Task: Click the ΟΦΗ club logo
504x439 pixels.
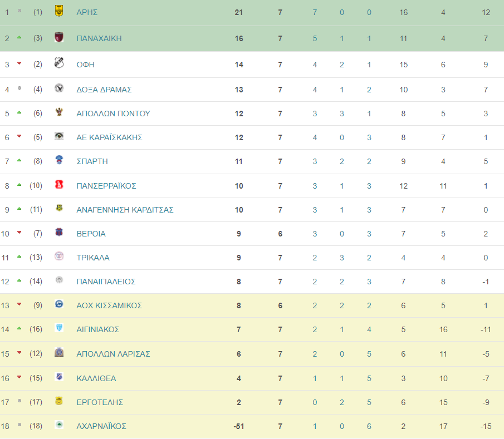Action: click(59, 63)
